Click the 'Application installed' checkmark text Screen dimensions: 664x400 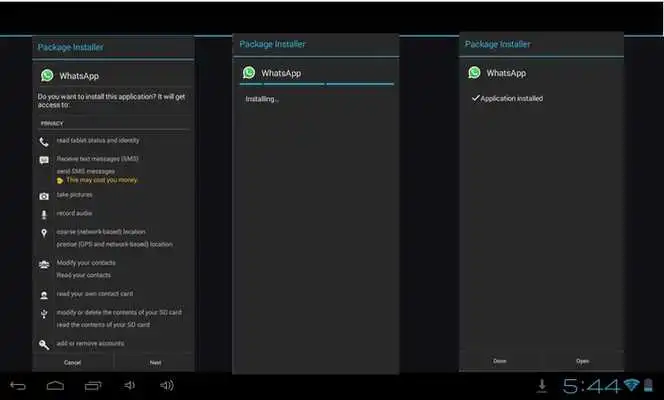[507, 98]
